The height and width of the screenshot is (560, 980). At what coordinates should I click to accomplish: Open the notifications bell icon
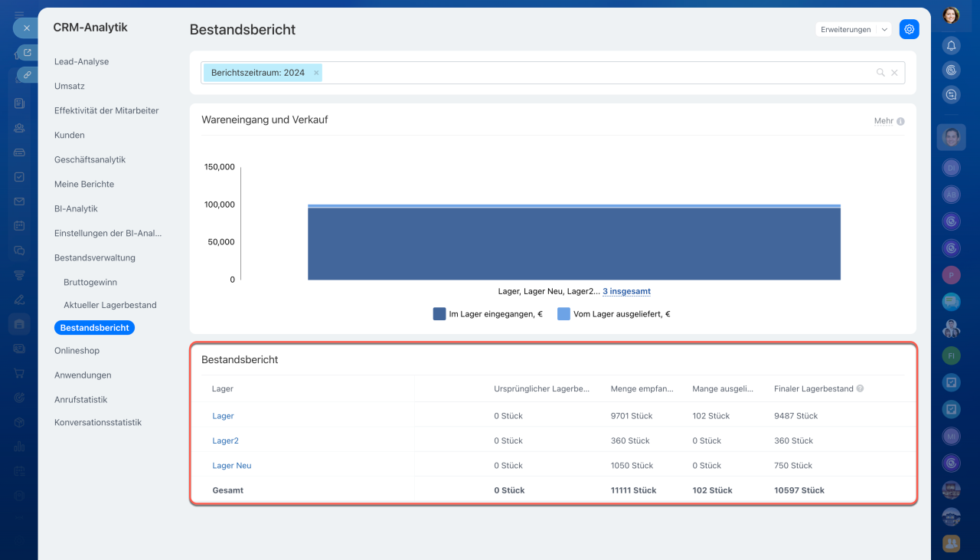(951, 46)
